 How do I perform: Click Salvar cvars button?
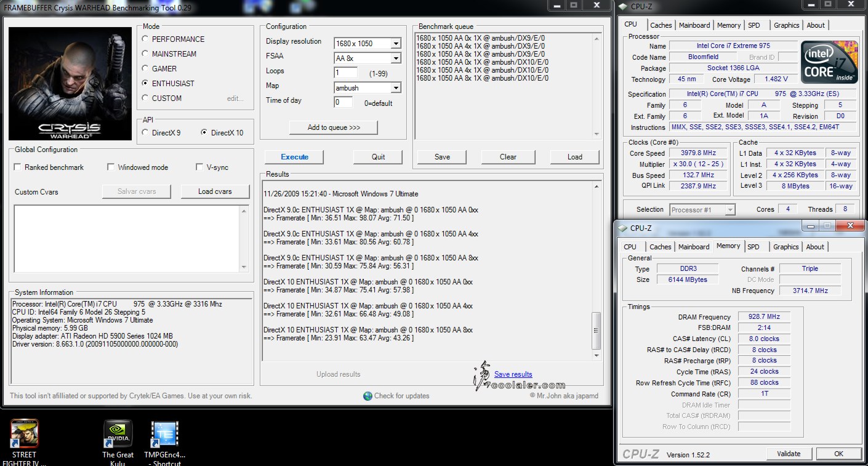point(137,191)
